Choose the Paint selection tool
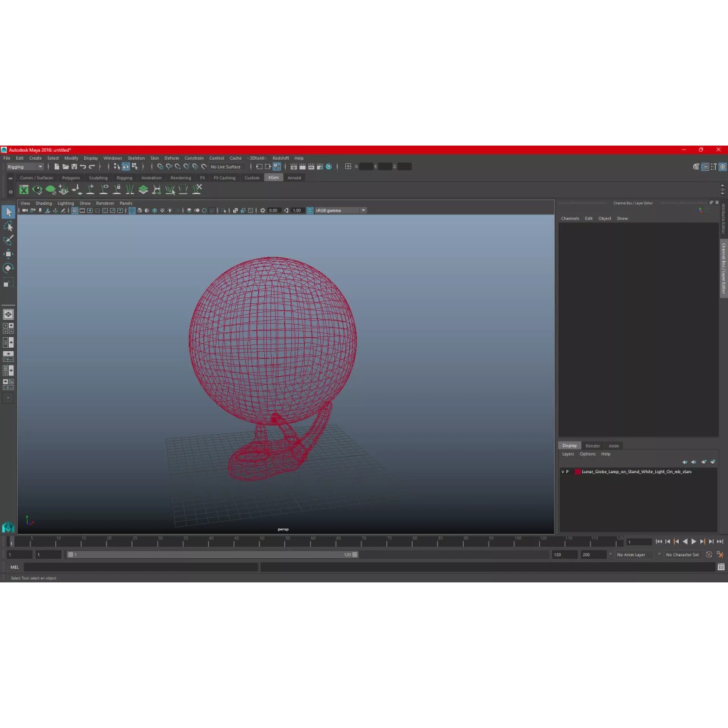This screenshot has width=728, height=728. tap(8, 240)
